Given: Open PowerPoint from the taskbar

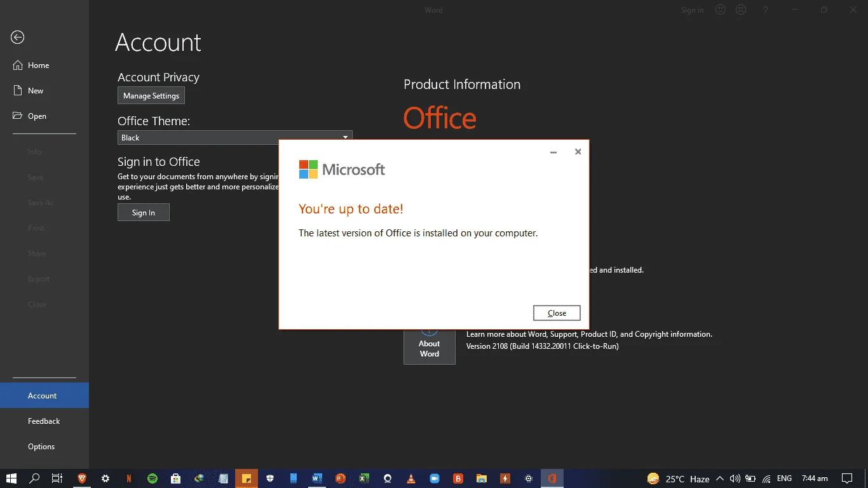Looking at the screenshot, I should click(x=341, y=478).
